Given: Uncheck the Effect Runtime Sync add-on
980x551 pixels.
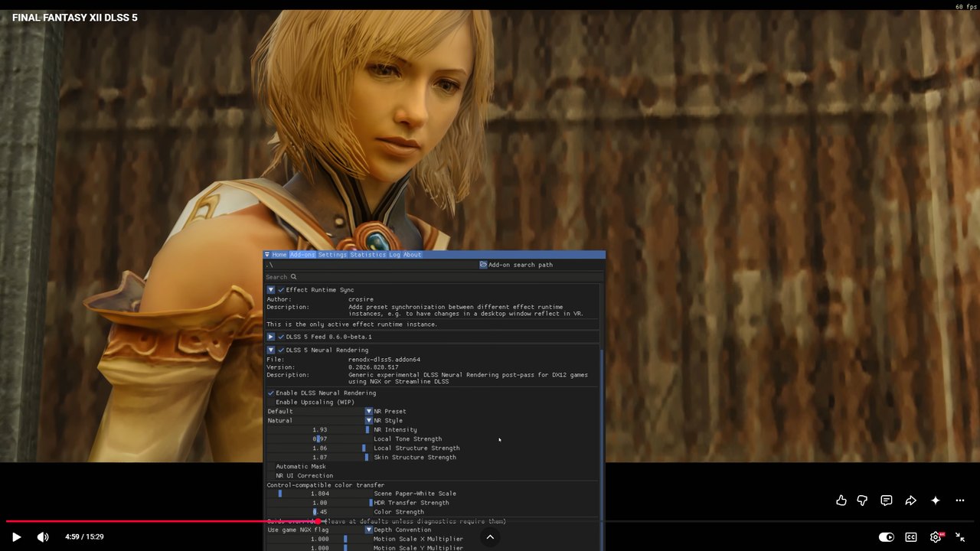Looking at the screenshot, I should [x=281, y=290].
